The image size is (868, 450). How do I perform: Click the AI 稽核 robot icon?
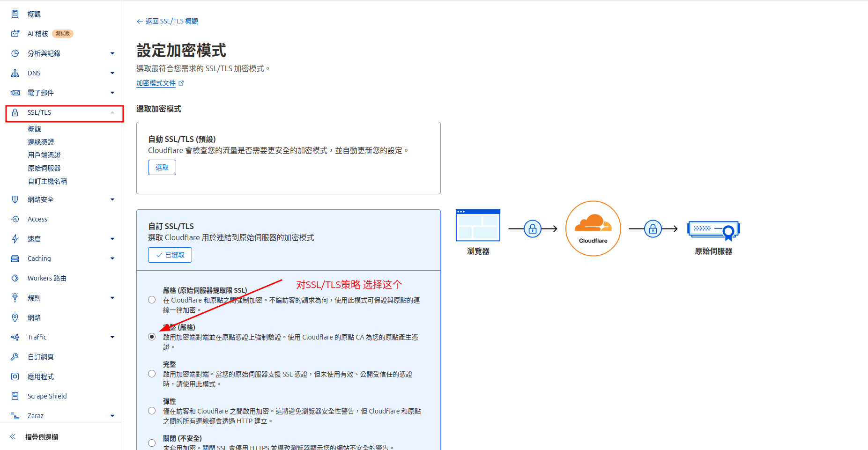point(15,34)
